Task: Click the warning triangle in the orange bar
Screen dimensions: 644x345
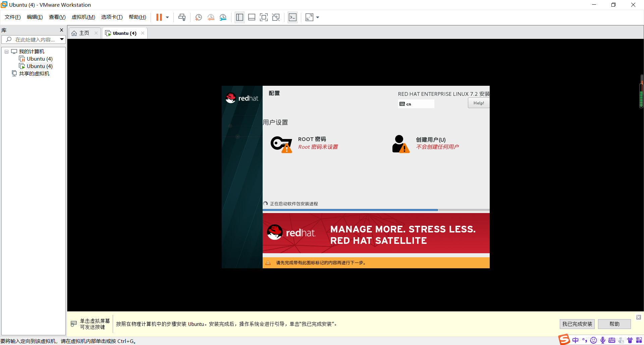Action: click(x=268, y=263)
